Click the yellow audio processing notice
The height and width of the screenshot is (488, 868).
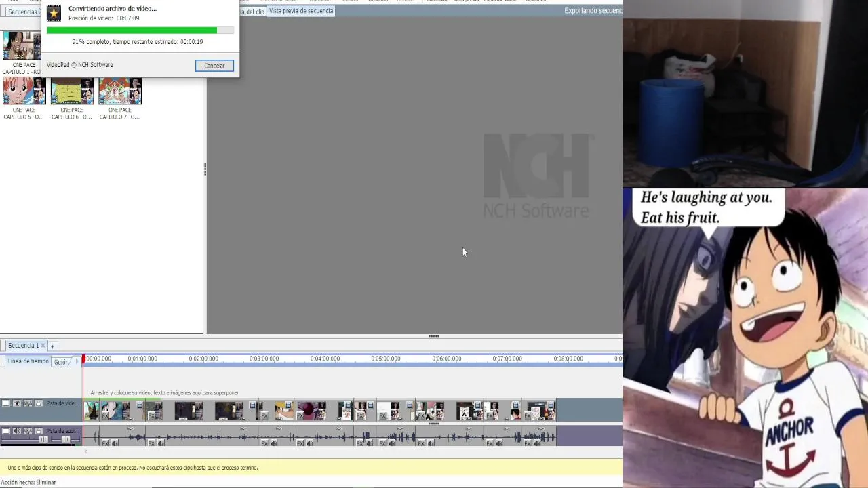(x=311, y=468)
